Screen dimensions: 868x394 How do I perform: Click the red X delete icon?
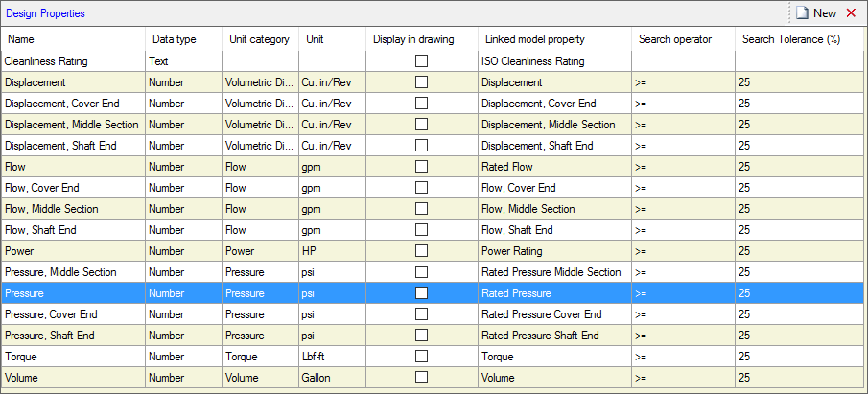click(851, 13)
